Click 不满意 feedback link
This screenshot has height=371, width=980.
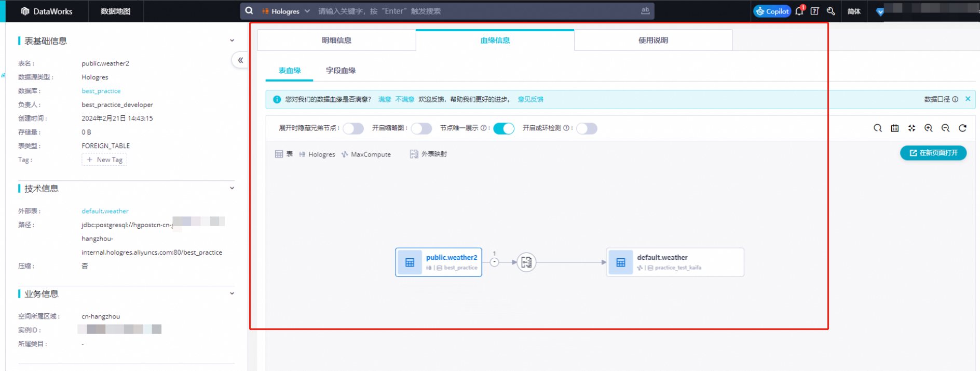point(405,99)
